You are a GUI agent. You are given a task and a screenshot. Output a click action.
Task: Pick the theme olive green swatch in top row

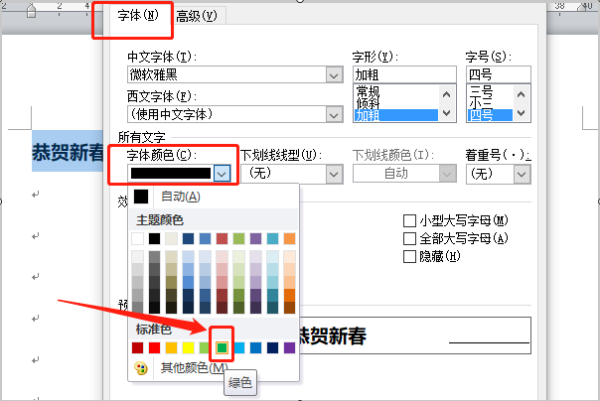coord(239,239)
